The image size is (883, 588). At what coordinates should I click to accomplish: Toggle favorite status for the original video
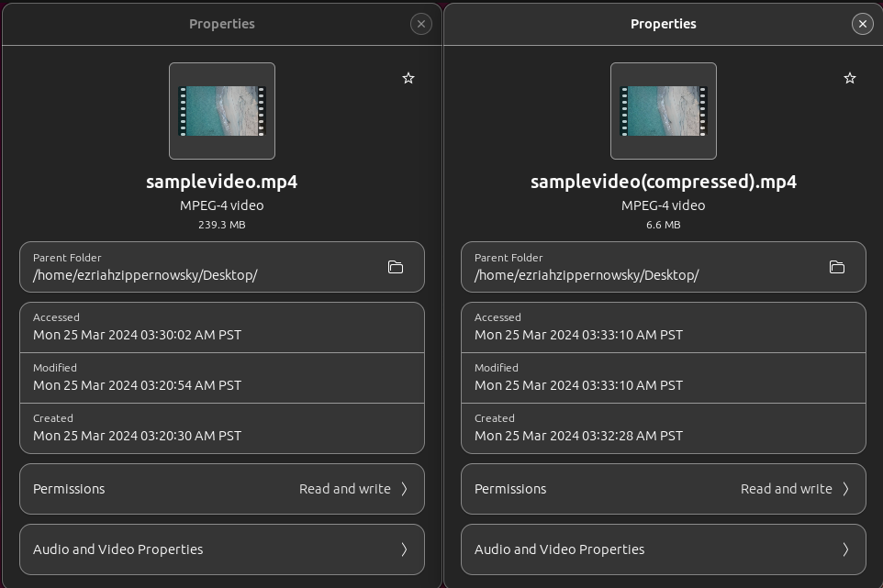pyautogui.click(x=408, y=78)
